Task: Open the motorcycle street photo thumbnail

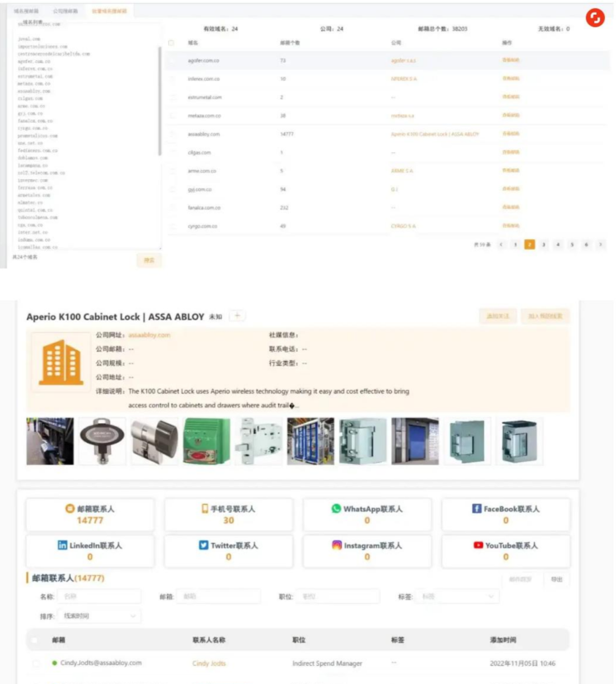Action: [50, 441]
